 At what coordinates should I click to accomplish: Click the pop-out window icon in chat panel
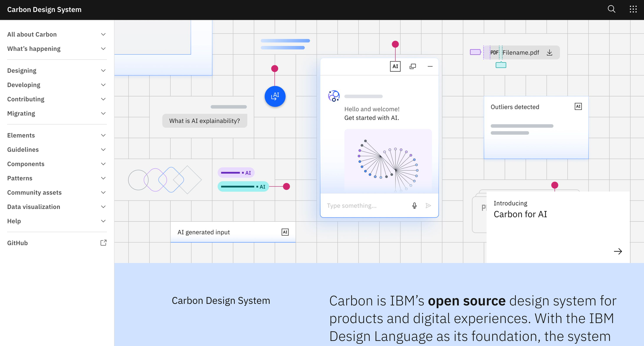(412, 67)
